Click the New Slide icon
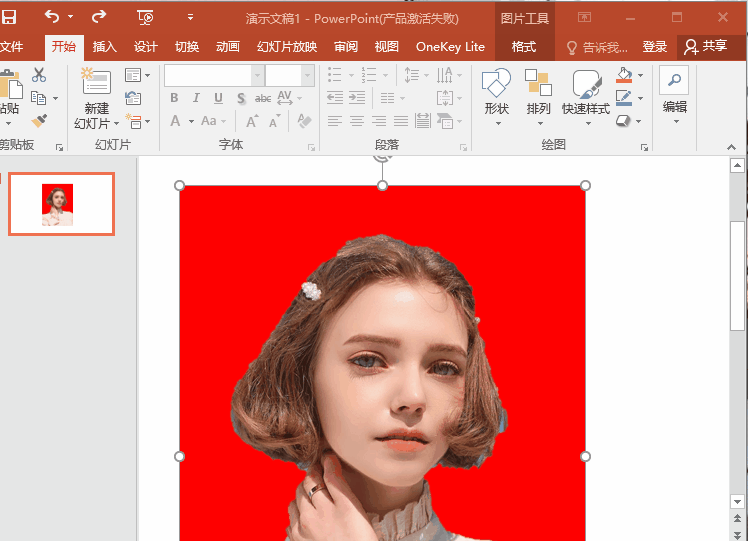748x541 pixels. point(96,83)
